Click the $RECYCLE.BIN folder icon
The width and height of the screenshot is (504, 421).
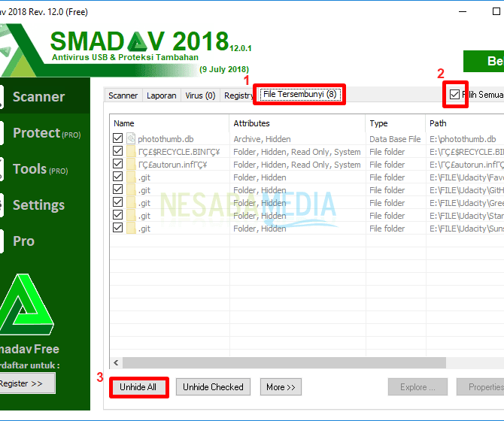131,151
